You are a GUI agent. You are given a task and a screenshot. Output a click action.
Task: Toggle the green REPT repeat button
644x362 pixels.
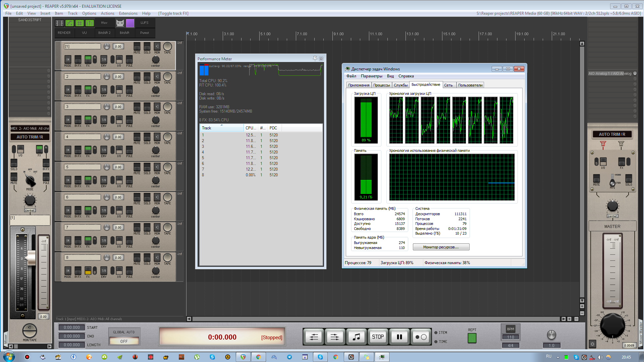click(x=472, y=338)
